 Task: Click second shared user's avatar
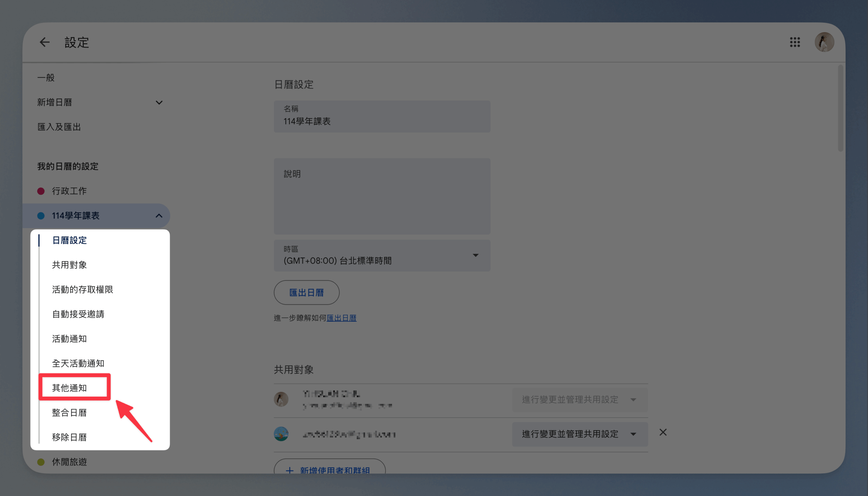(x=281, y=434)
